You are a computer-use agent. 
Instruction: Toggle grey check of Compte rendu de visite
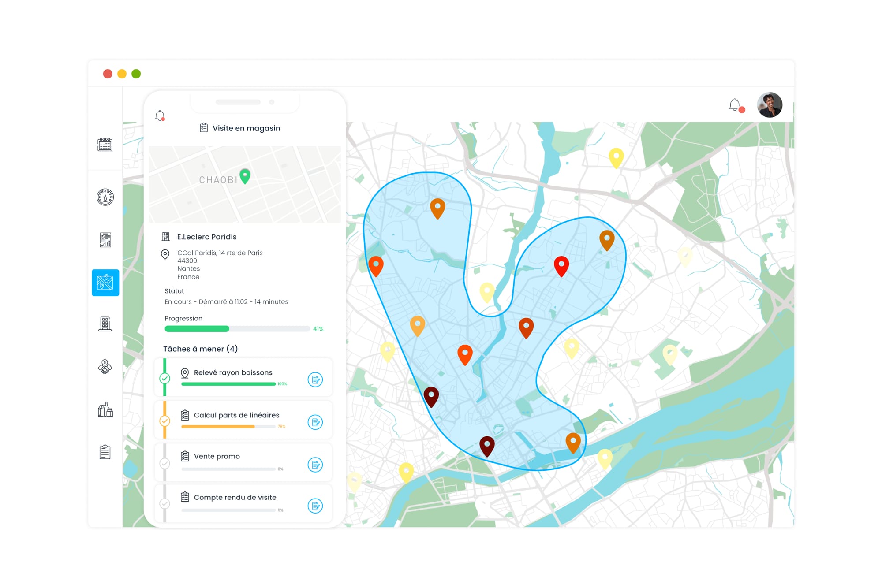pyautogui.click(x=164, y=503)
